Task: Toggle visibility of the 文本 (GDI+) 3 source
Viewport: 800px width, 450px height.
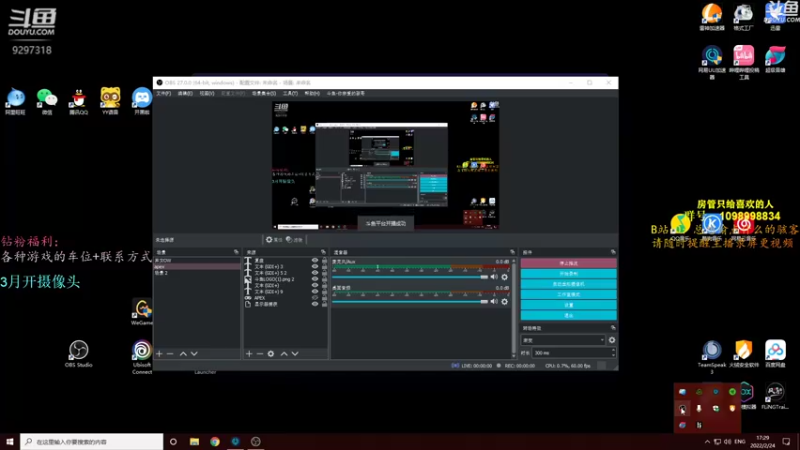Action: 315,266
